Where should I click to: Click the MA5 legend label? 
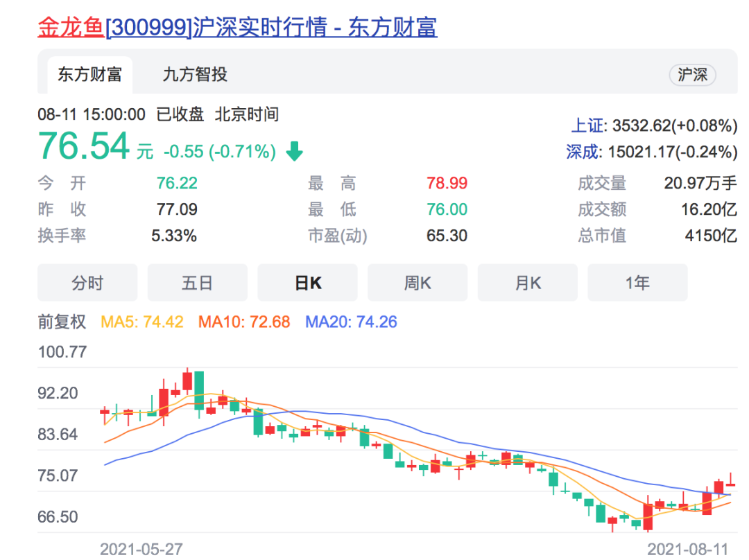pyautogui.click(x=142, y=322)
